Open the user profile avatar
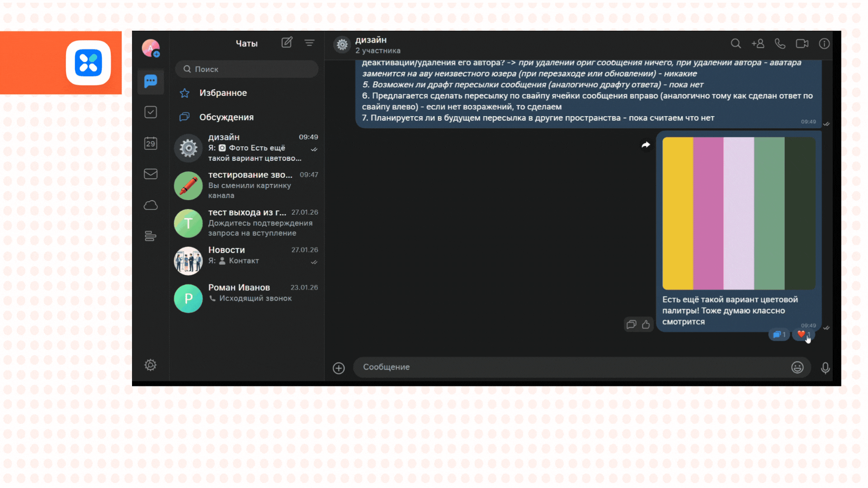 point(151,48)
